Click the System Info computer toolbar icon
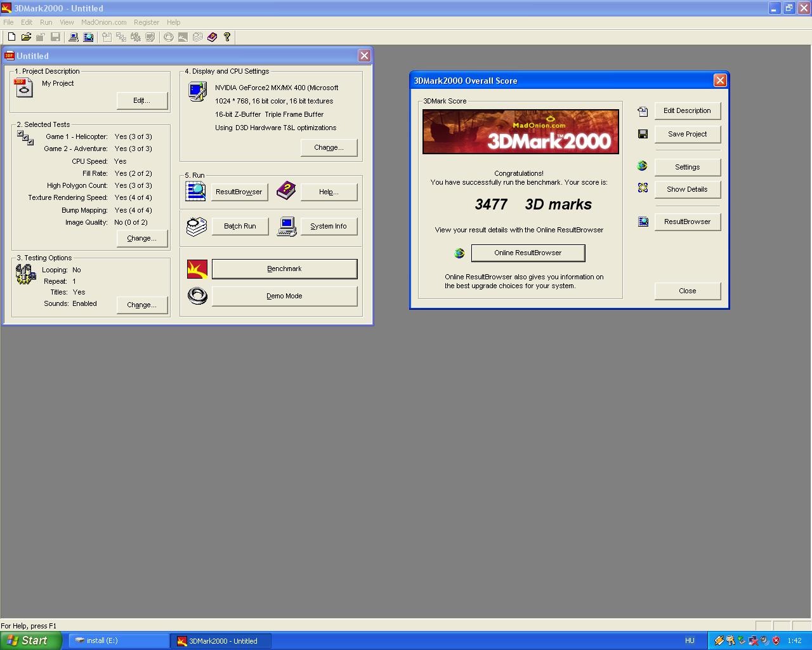The width and height of the screenshot is (812, 650). click(74, 37)
